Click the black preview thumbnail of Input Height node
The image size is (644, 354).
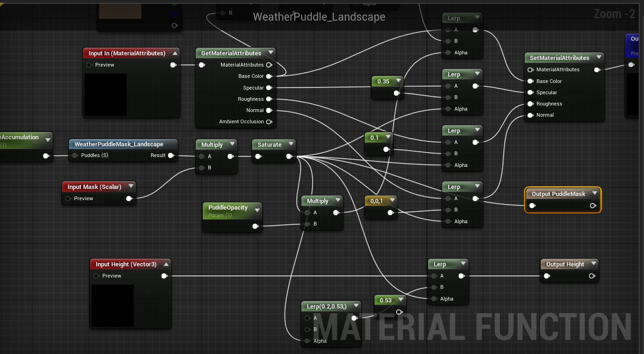(x=113, y=305)
